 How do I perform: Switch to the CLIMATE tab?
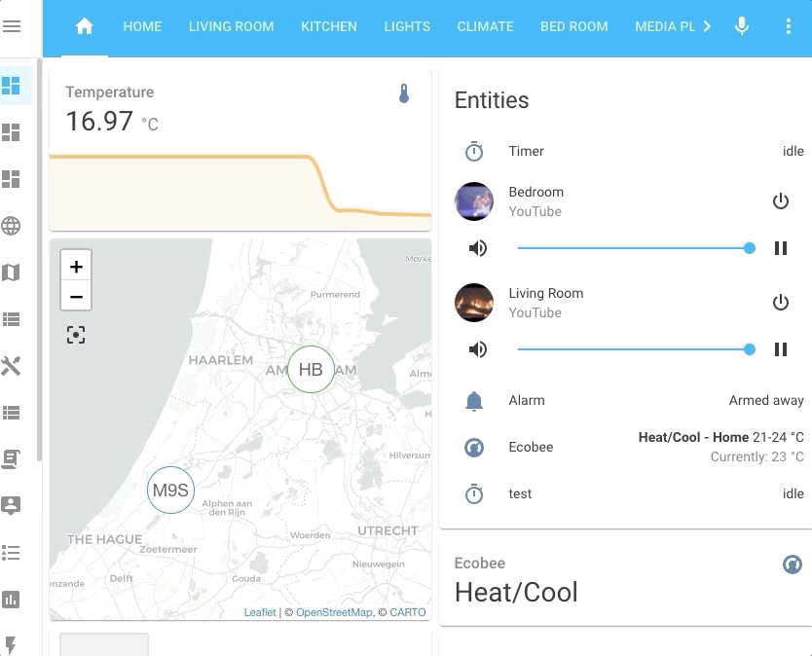click(485, 27)
